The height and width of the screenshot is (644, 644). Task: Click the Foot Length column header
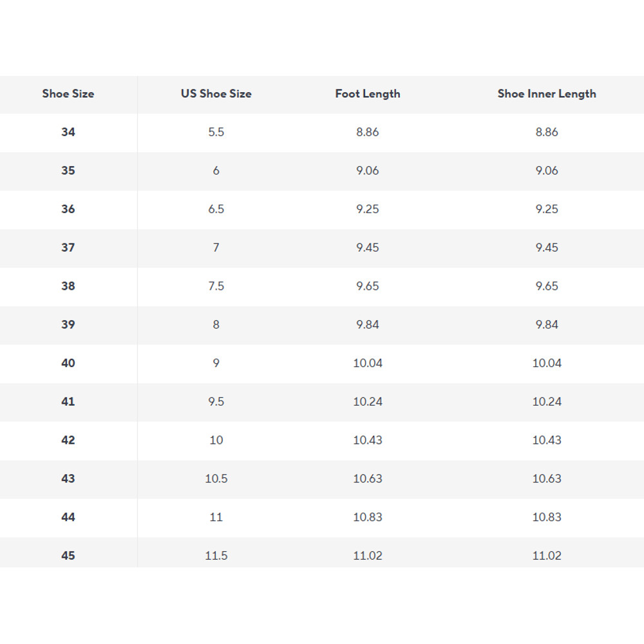pyautogui.click(x=368, y=94)
